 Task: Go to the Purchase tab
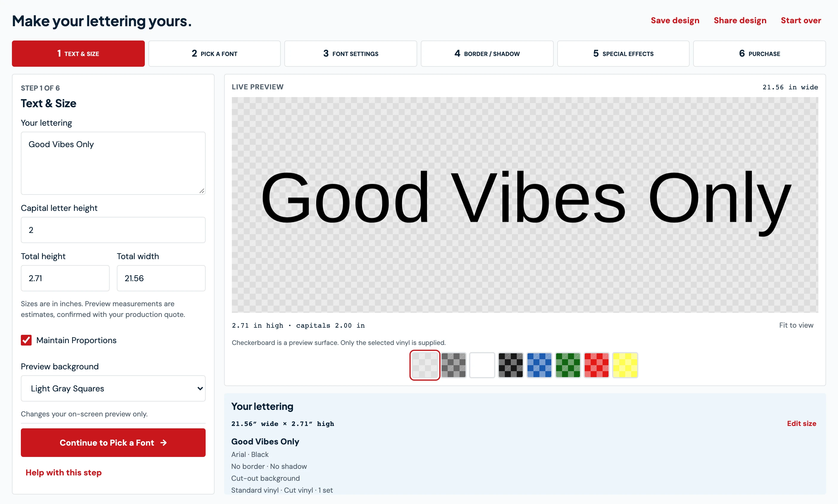coord(760,54)
